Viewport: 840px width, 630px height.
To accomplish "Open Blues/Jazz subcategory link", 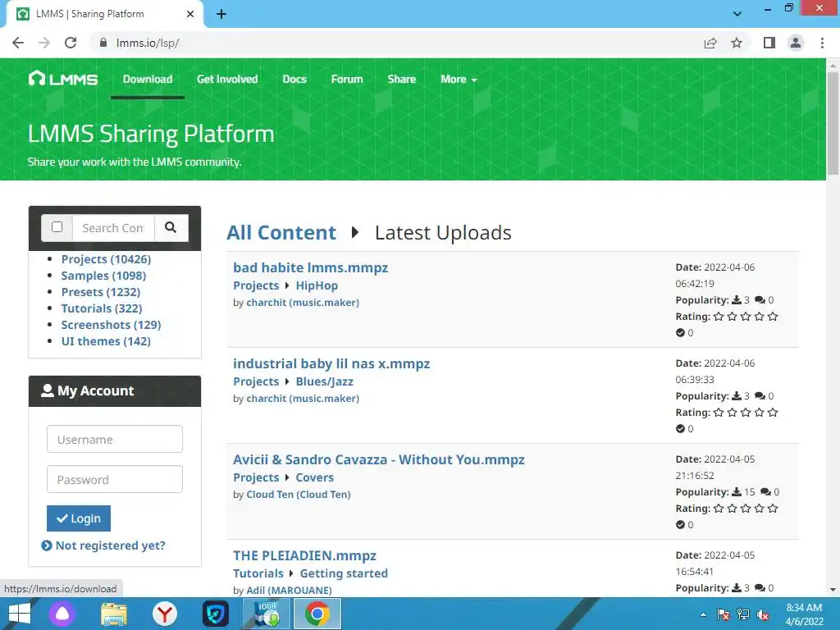I will click(x=325, y=381).
